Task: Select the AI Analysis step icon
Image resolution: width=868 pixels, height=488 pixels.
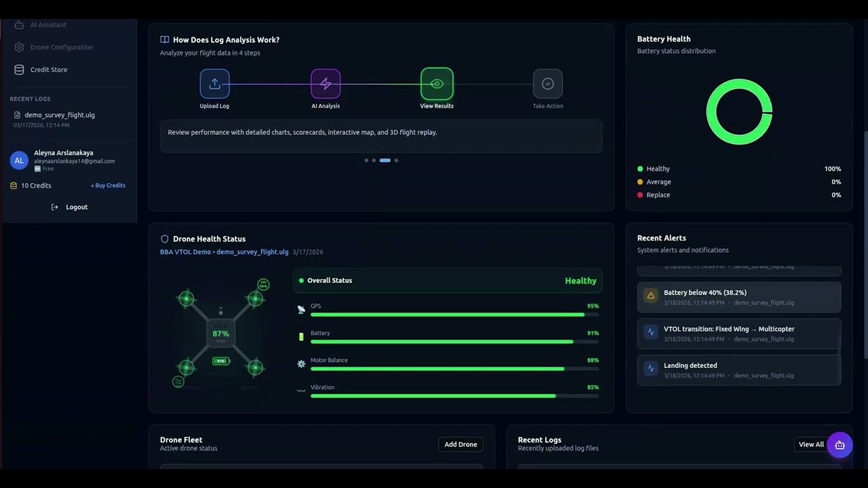Action: pyautogui.click(x=325, y=84)
